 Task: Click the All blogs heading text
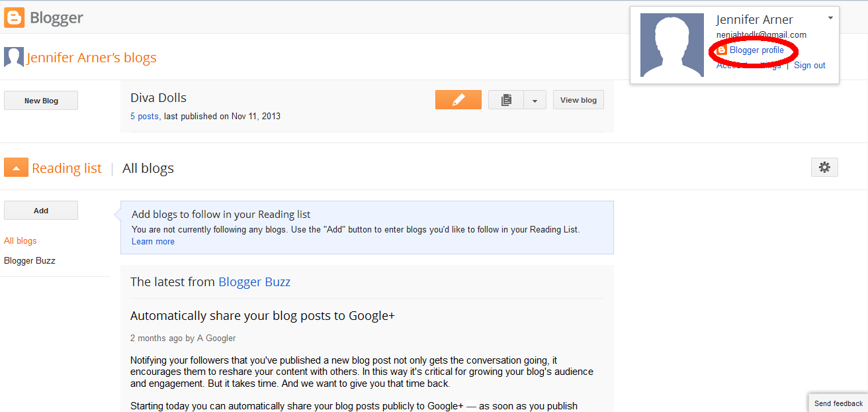(148, 168)
